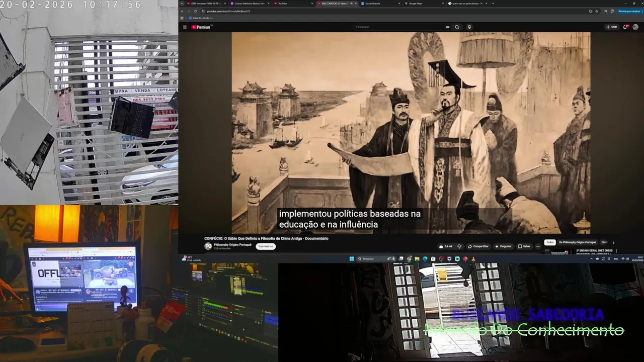This screenshot has height=362, width=644.
Task: Open VLC cone icon on the taskbar
Action: coord(473,258)
